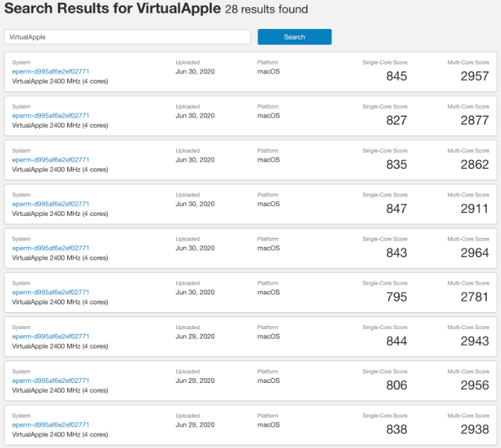This screenshot has height=448, width=501.
Task: Click the multi-core score 2956
Action: 475,385
